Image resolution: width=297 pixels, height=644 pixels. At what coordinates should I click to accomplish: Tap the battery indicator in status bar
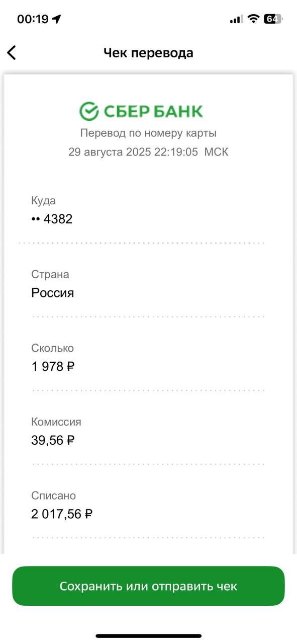[273, 19]
